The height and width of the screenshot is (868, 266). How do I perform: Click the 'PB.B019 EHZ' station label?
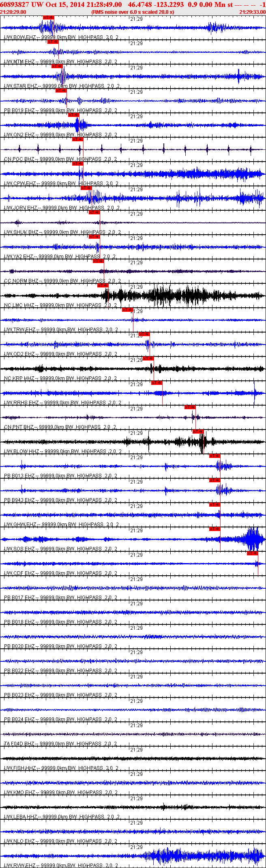pyautogui.click(x=19, y=110)
